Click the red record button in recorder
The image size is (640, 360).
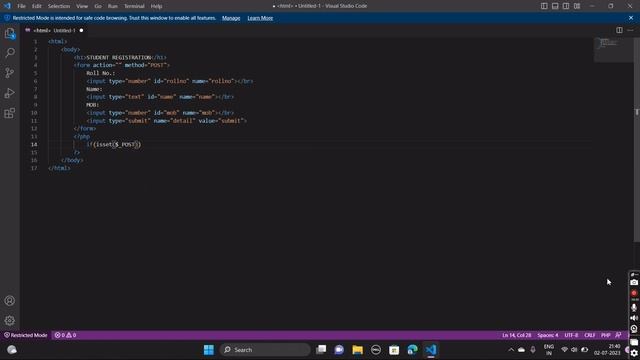tap(634, 293)
